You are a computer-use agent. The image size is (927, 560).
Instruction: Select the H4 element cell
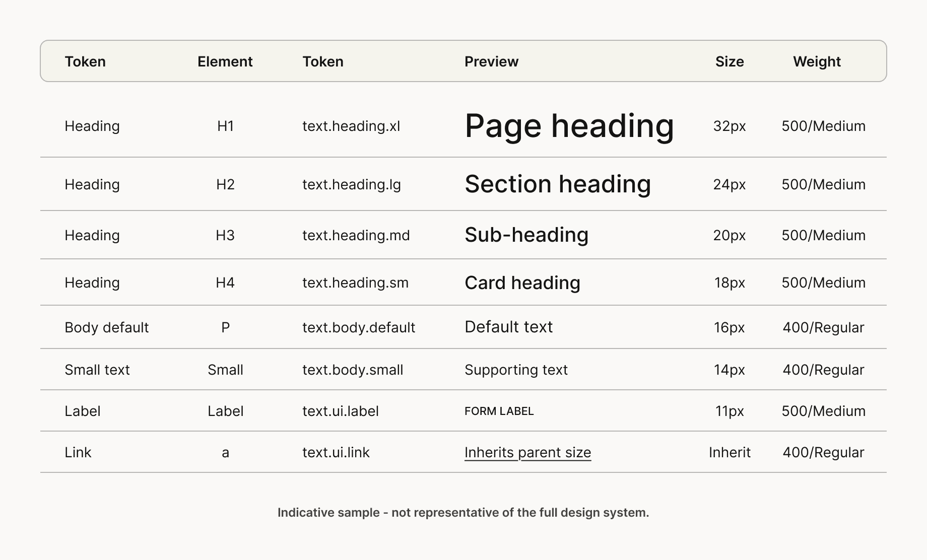225,283
